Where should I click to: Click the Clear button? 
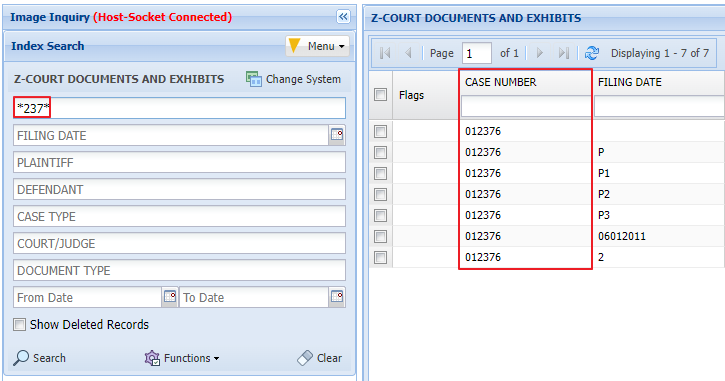[319, 358]
